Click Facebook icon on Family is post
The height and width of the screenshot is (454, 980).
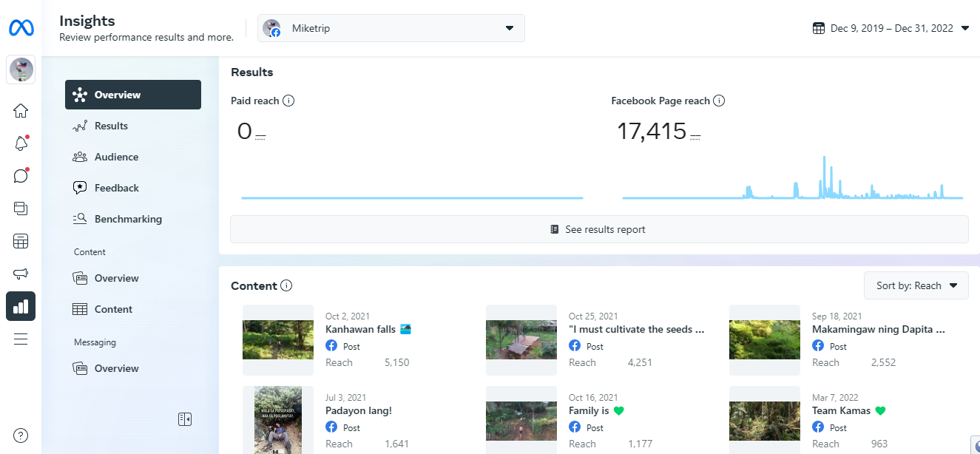click(x=575, y=427)
